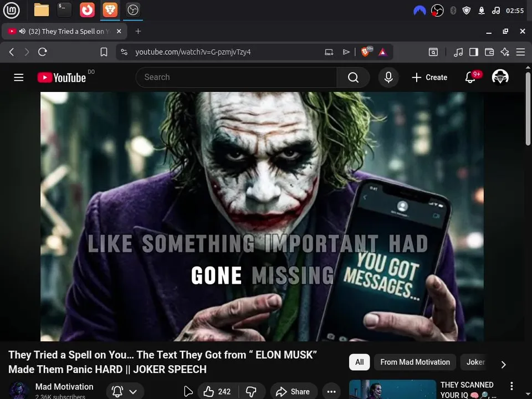Click the share send arrow in address bar
Viewport: 532px width, 399px height.
pyautogui.click(x=346, y=52)
